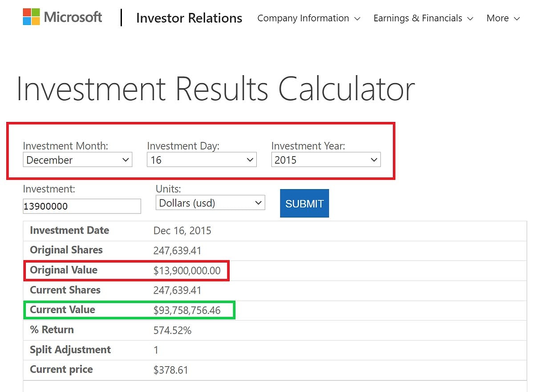The width and height of the screenshot is (534, 392).
Task: Click the Microsoft four-square logo
Action: (x=31, y=17)
